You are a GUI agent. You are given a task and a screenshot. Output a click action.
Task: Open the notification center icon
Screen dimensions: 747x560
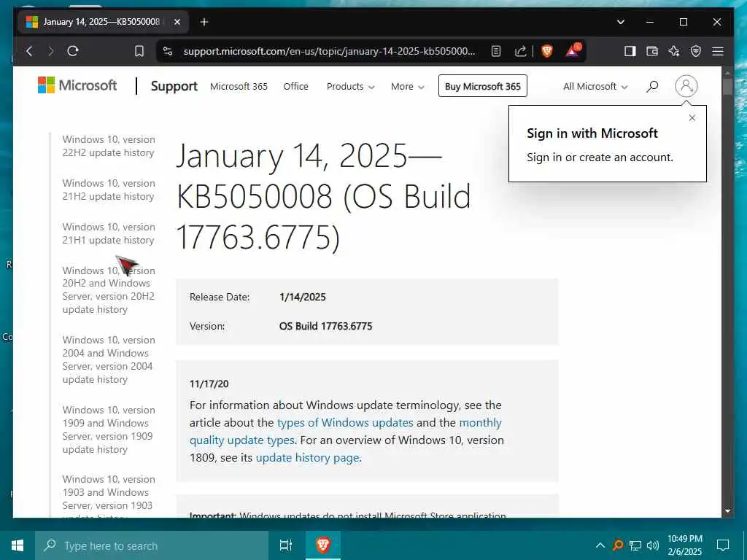pyautogui.click(x=723, y=545)
